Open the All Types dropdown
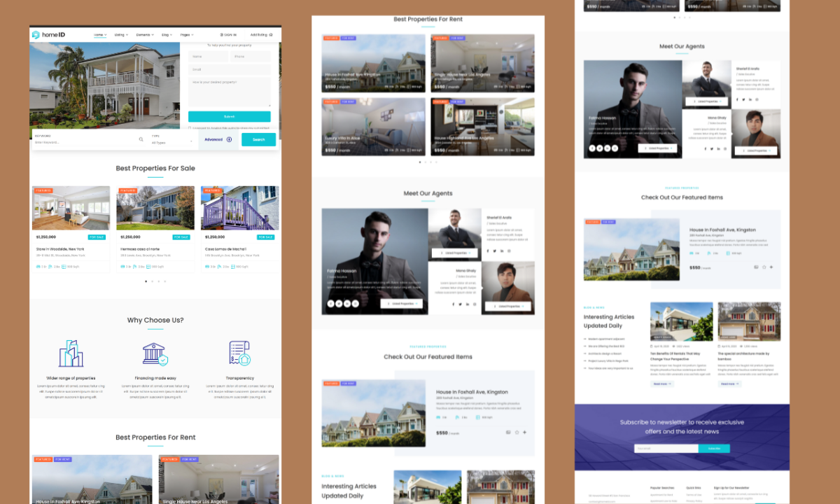 (171, 142)
